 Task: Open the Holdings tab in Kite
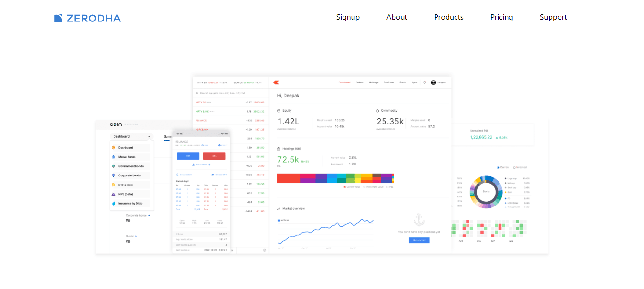tap(374, 83)
